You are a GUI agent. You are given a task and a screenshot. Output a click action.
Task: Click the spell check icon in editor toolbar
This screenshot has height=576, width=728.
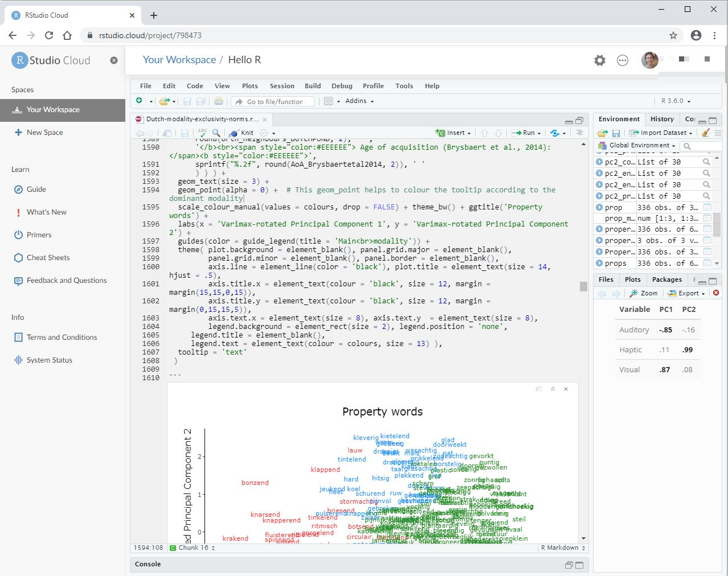click(x=203, y=133)
